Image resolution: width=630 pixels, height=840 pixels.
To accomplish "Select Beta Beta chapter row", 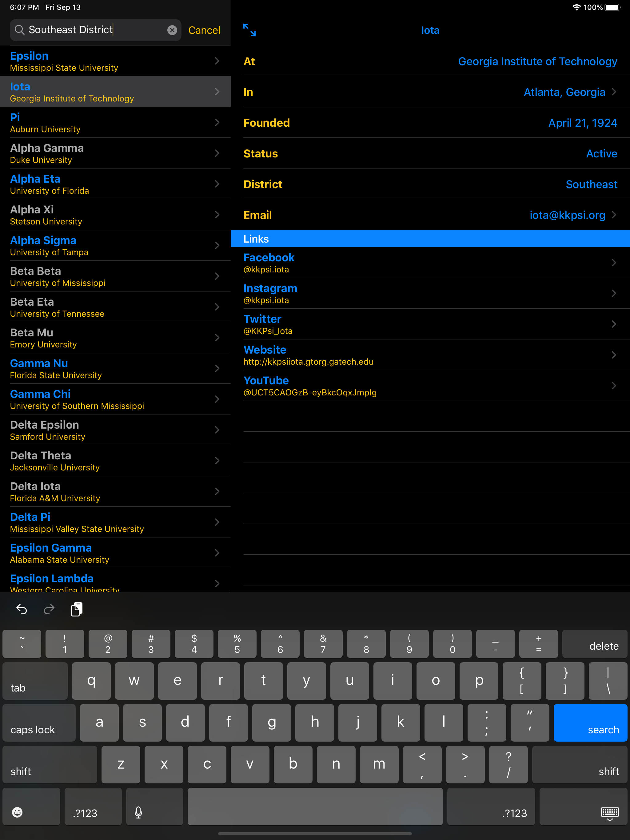I will click(115, 276).
